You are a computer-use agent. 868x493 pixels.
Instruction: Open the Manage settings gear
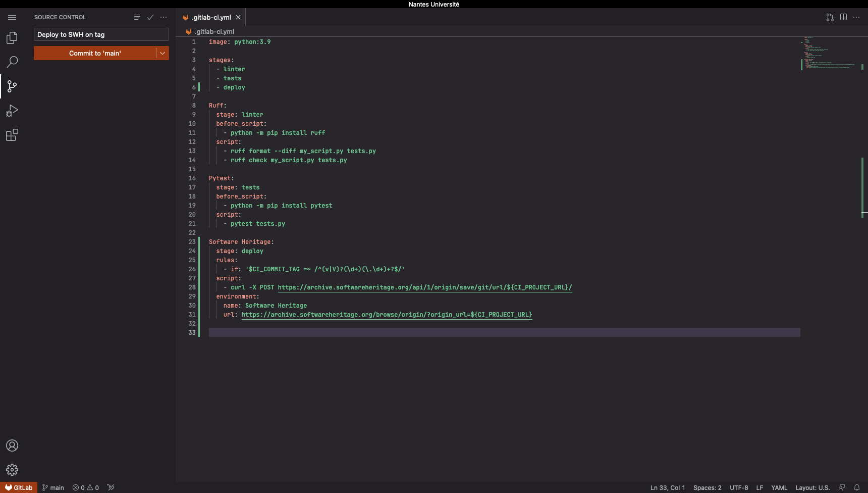[12, 470]
